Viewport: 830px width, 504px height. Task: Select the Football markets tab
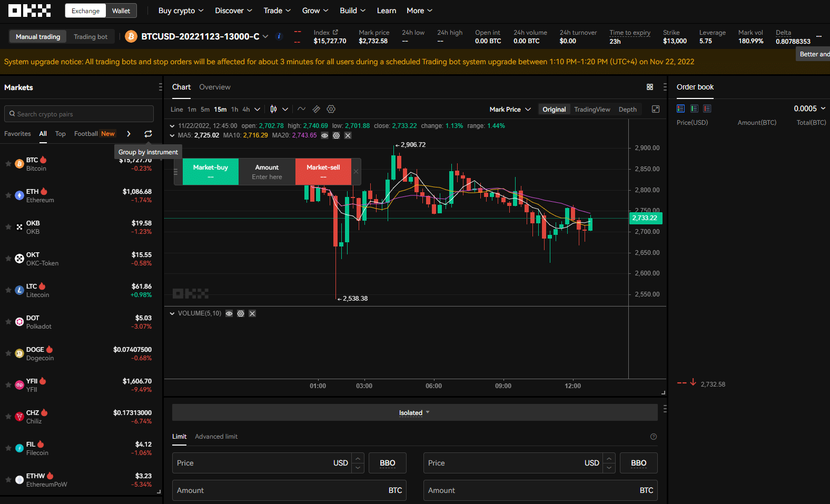(x=86, y=134)
